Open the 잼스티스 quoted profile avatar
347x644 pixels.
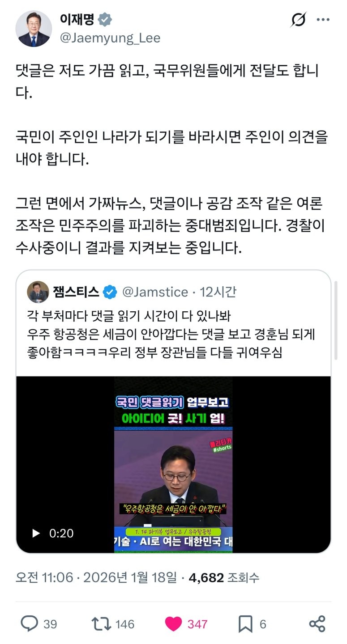(x=38, y=292)
